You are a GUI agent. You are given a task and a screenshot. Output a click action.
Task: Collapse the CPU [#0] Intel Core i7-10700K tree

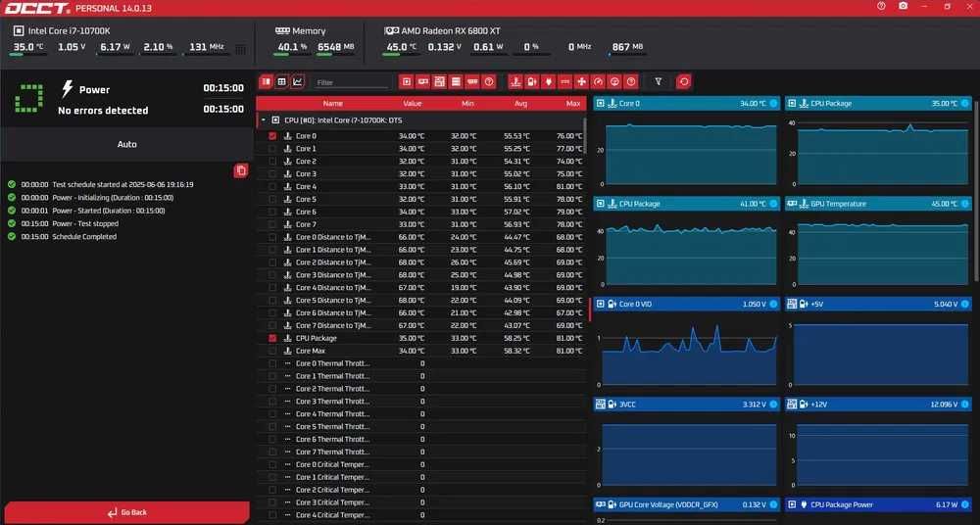pyautogui.click(x=263, y=119)
